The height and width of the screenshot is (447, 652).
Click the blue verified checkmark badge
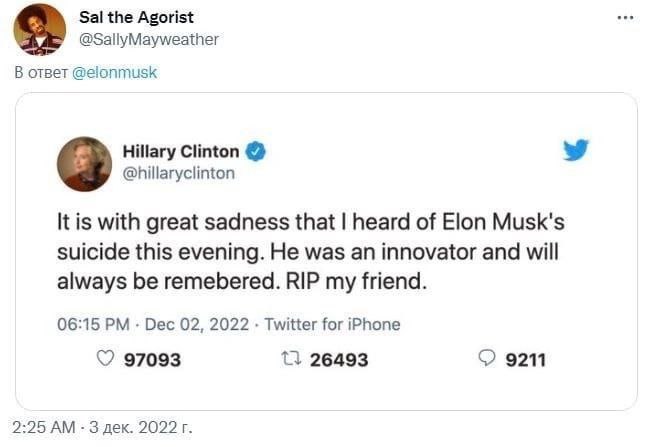pos(256,152)
